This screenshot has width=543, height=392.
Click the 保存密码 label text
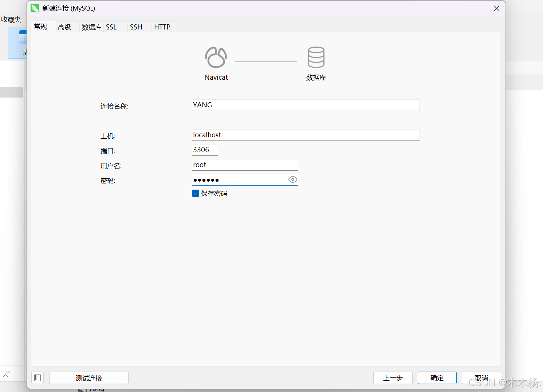(x=214, y=194)
